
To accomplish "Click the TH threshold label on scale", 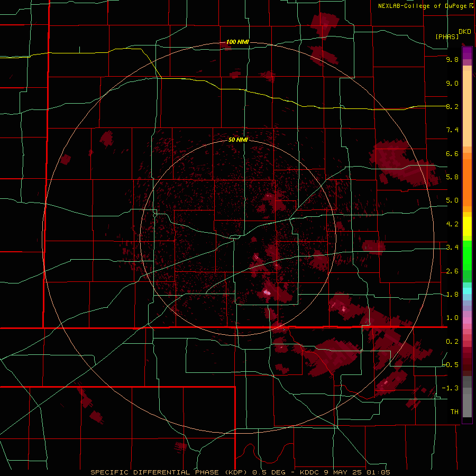I will (454, 412).
